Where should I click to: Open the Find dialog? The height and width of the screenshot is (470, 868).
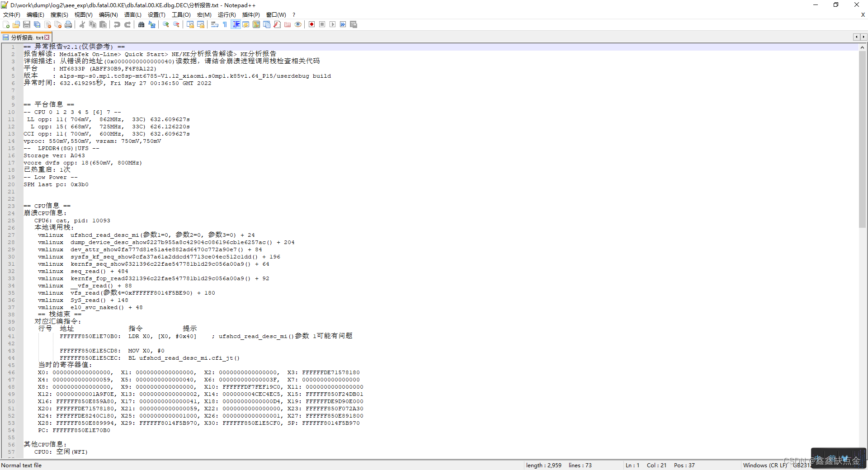140,24
